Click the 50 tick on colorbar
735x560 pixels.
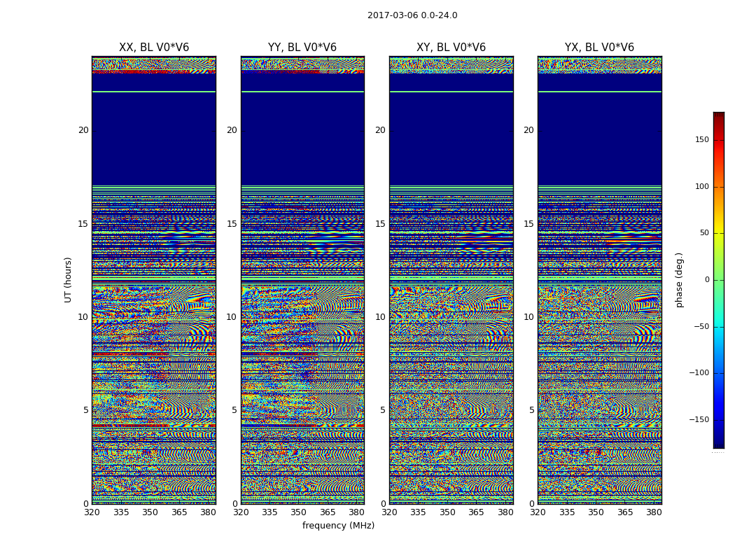[x=704, y=233]
